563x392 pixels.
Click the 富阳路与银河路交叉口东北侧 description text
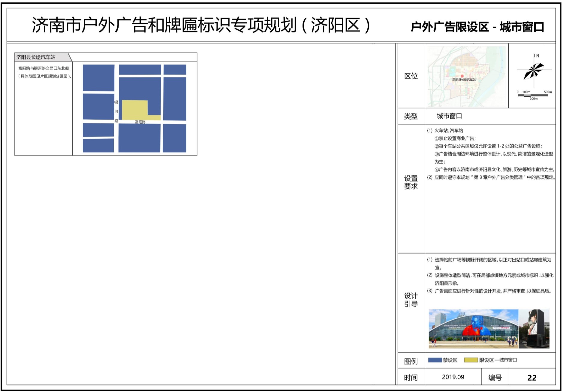click(44, 68)
